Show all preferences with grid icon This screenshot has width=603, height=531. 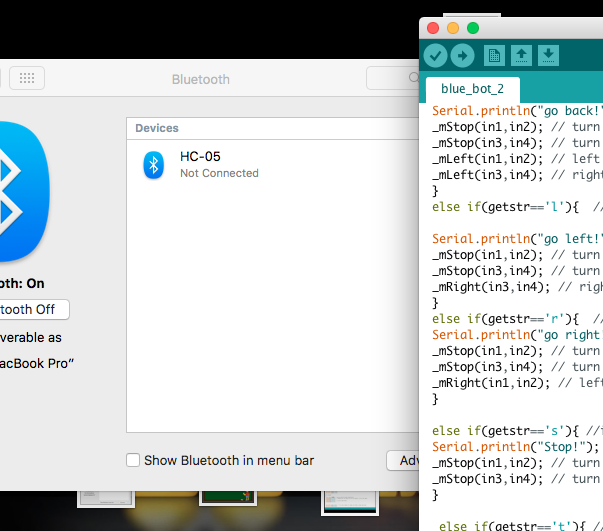click(x=27, y=78)
